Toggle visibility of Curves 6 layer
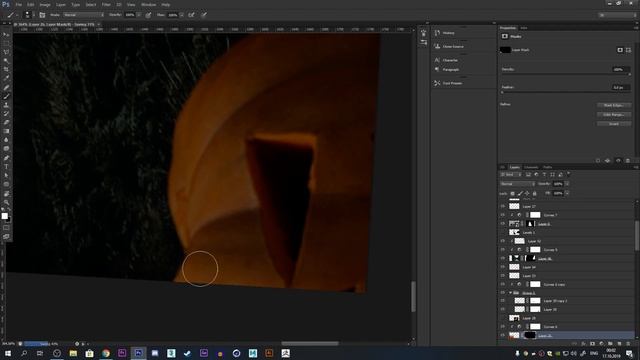Viewport: 640px width, 360px height. pyautogui.click(x=503, y=327)
